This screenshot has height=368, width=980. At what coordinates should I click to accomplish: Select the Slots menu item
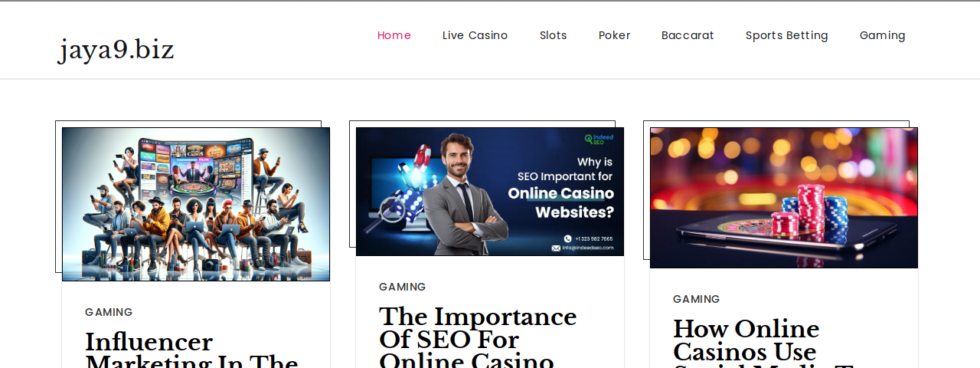coord(554,35)
